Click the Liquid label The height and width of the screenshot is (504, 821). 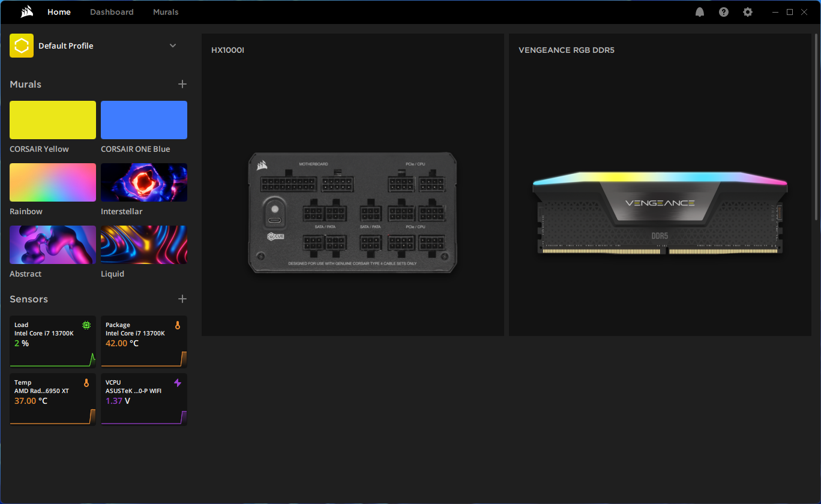click(x=112, y=274)
